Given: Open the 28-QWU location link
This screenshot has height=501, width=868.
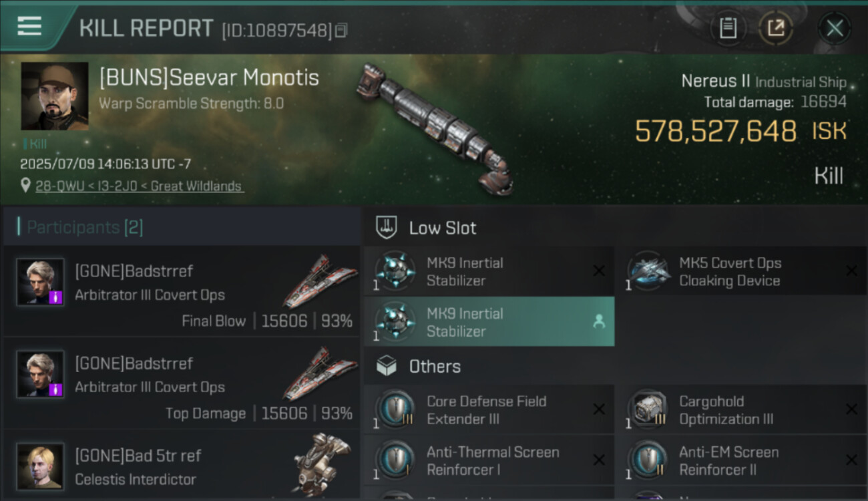Looking at the screenshot, I should [139, 186].
